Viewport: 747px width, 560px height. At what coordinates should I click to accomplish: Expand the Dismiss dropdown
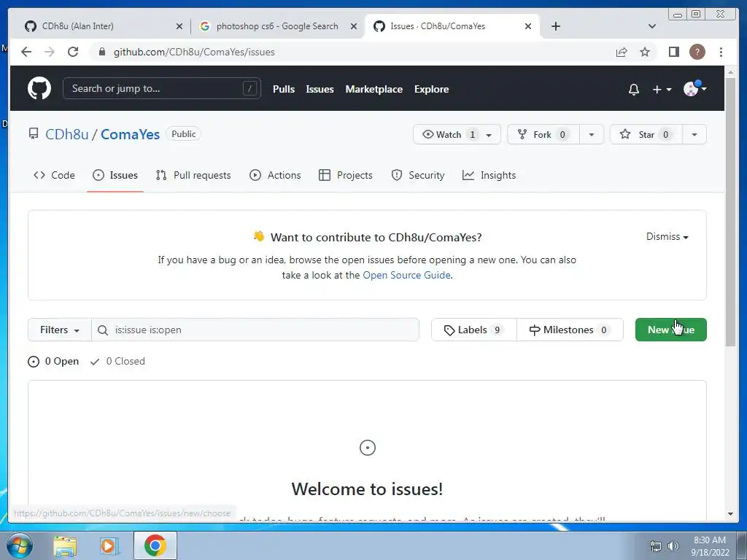[667, 237]
